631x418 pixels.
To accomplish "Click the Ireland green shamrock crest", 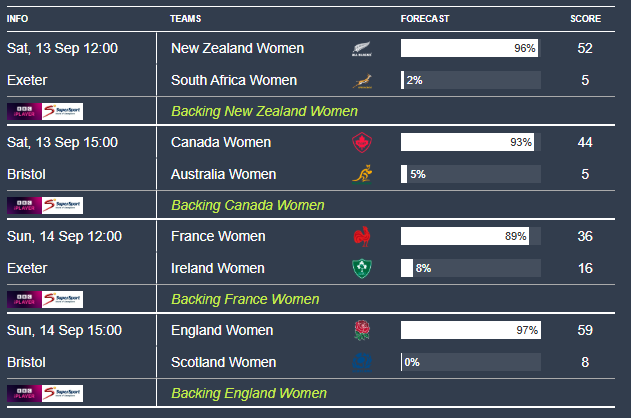I will [362, 268].
